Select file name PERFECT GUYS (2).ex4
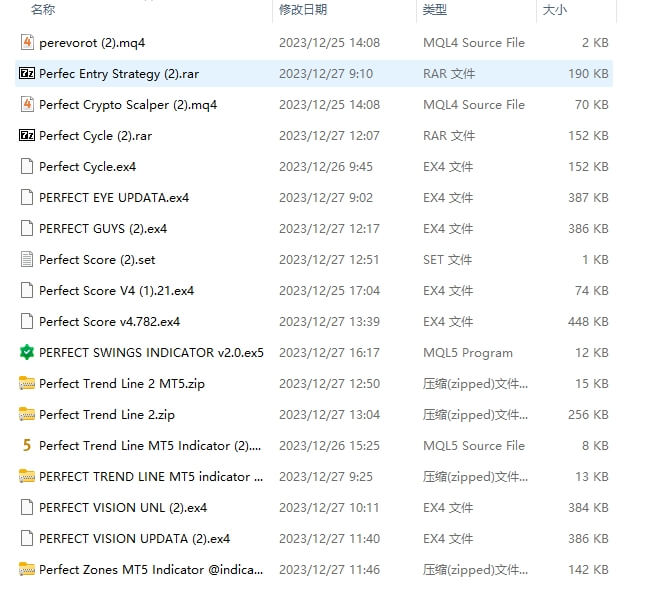Image resolution: width=652 pixels, height=591 pixels. (x=103, y=229)
